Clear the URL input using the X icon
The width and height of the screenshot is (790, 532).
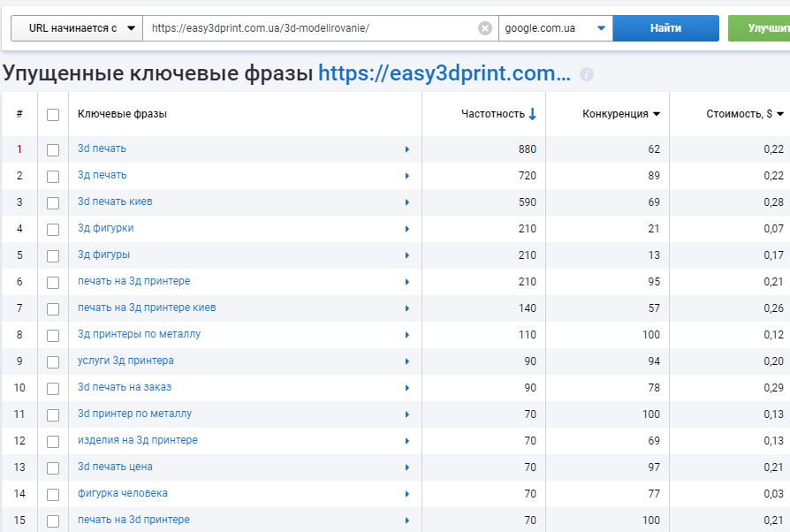click(x=484, y=27)
